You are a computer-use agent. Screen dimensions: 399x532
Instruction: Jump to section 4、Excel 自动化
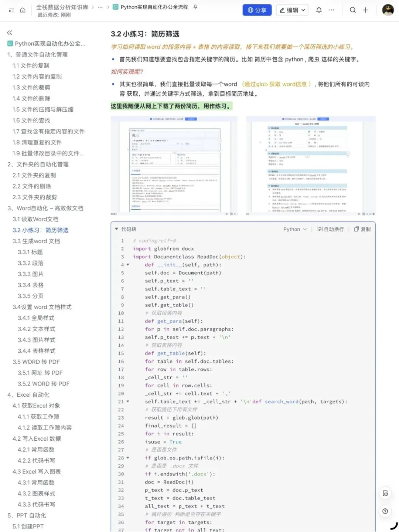click(x=28, y=395)
